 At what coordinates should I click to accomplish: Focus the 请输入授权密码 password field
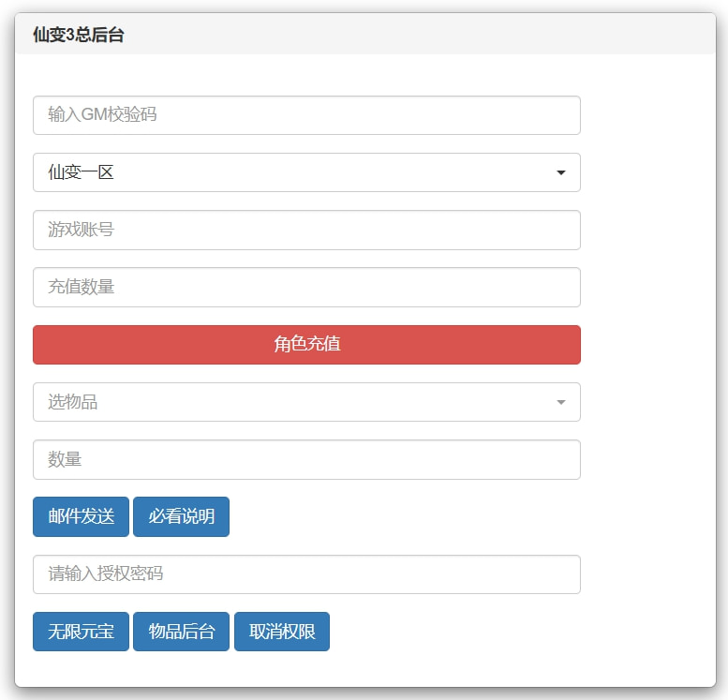pyautogui.click(x=306, y=574)
